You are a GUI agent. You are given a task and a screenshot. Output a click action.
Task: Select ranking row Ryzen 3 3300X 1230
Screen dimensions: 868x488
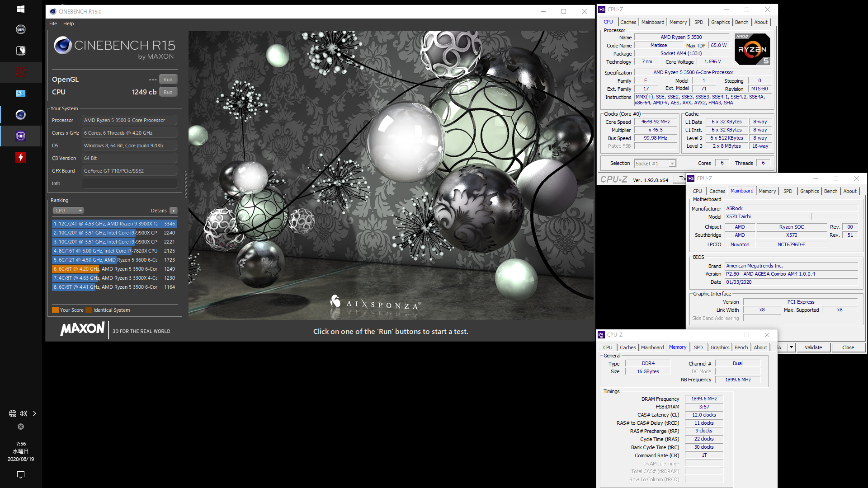pos(114,278)
